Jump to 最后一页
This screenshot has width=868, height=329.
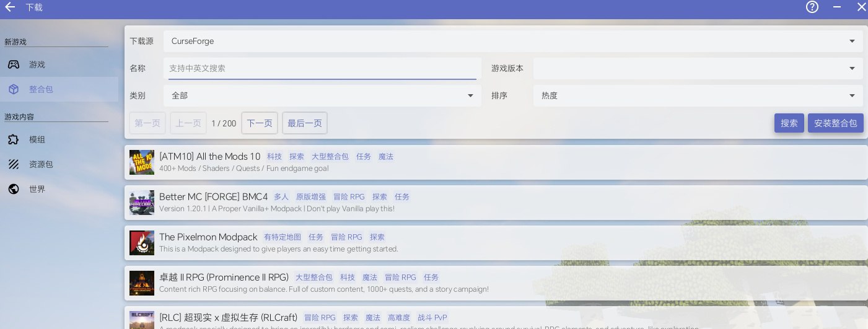click(x=304, y=123)
